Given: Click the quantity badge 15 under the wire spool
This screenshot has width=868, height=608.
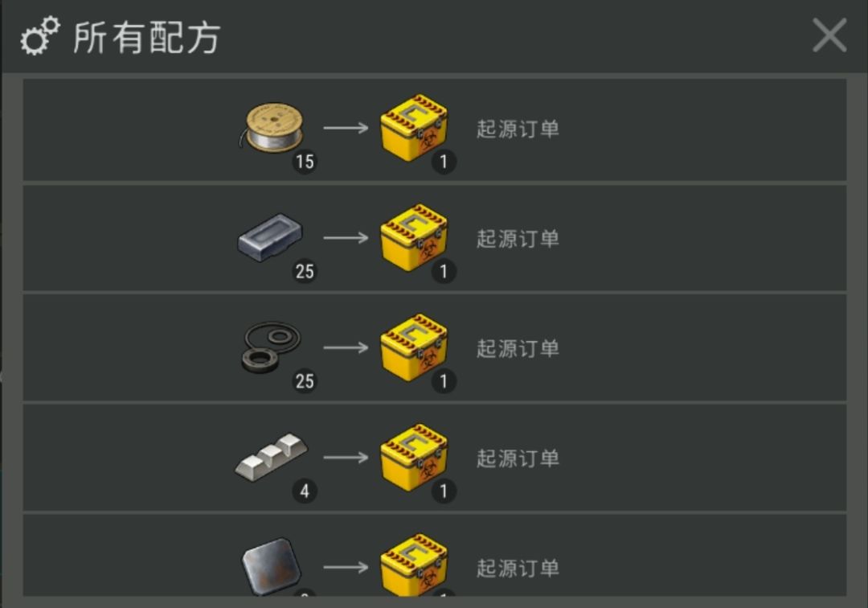Looking at the screenshot, I should click(305, 162).
